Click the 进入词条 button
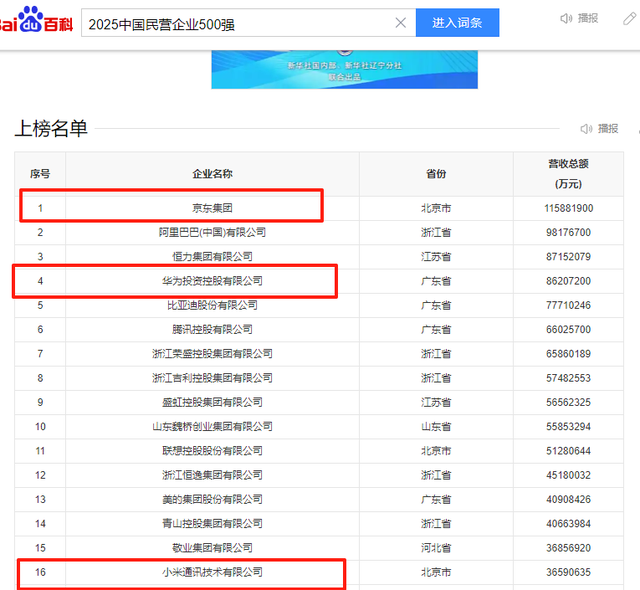 point(457,23)
